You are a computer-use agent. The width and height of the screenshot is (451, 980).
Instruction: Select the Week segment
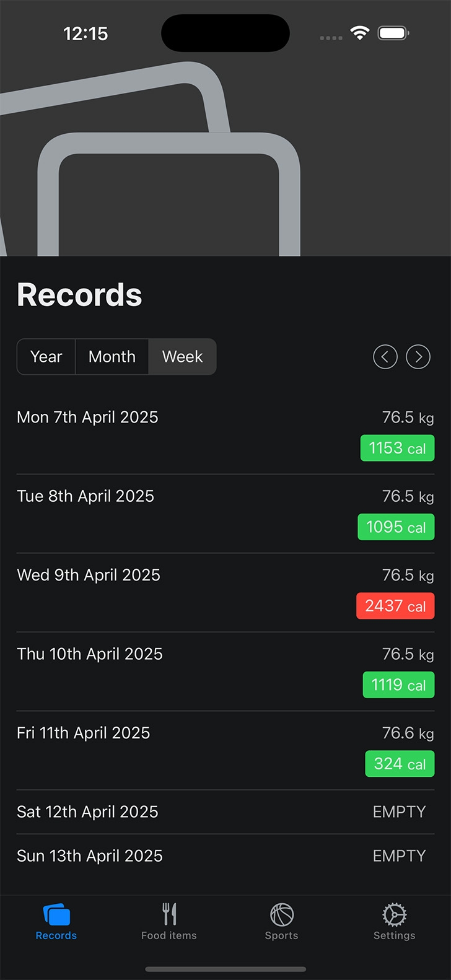[x=183, y=357]
